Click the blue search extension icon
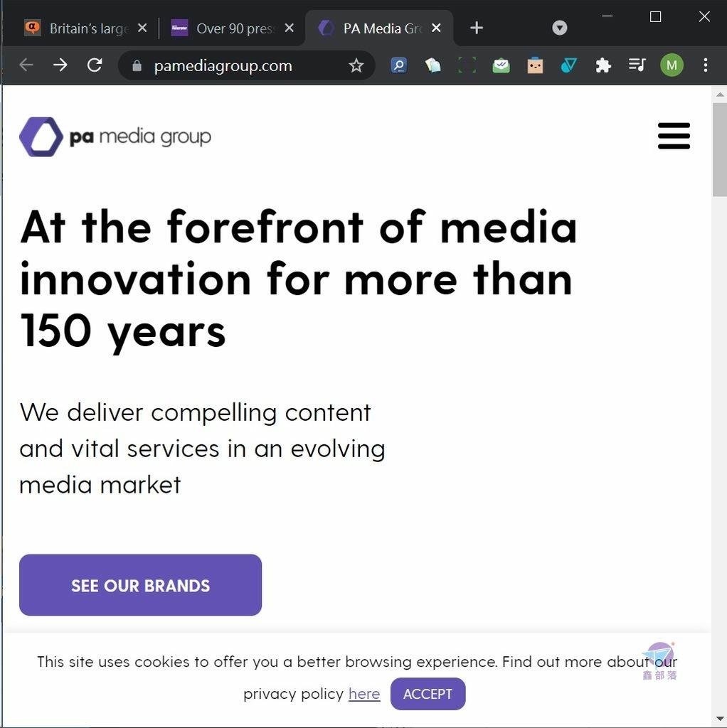 398,65
